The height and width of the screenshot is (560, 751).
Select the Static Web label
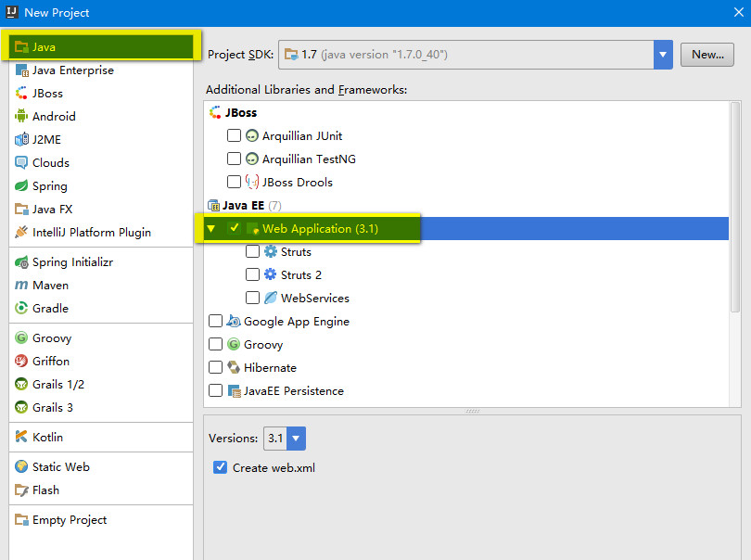pyautogui.click(x=61, y=467)
